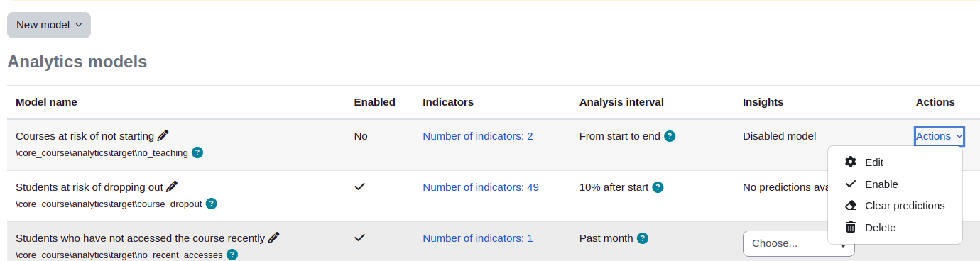
Task: Open the Choose... insights dropdown
Action: [x=798, y=243]
